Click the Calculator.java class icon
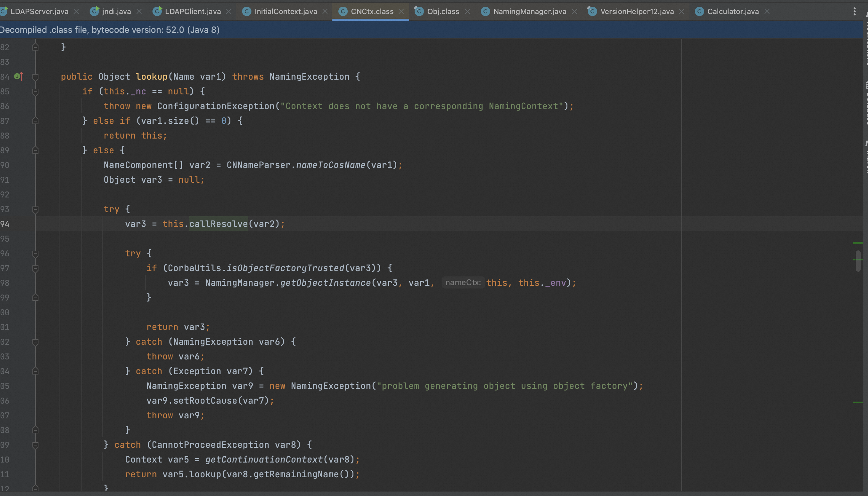This screenshot has width=868, height=496. pyautogui.click(x=699, y=12)
